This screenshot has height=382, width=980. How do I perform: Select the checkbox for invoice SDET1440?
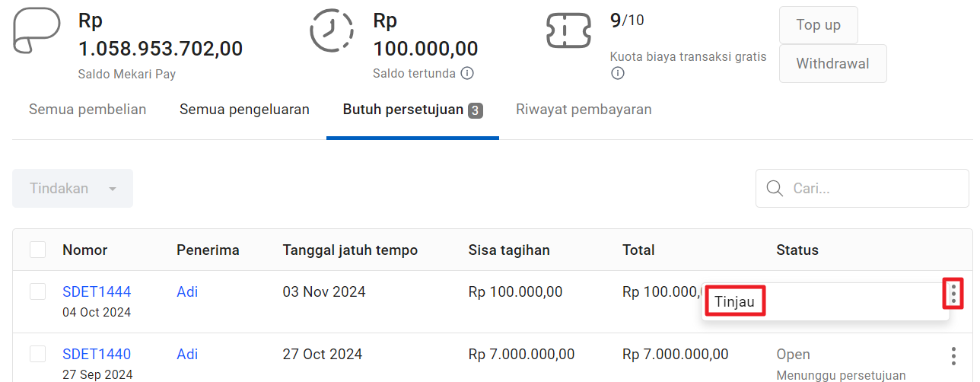37,354
